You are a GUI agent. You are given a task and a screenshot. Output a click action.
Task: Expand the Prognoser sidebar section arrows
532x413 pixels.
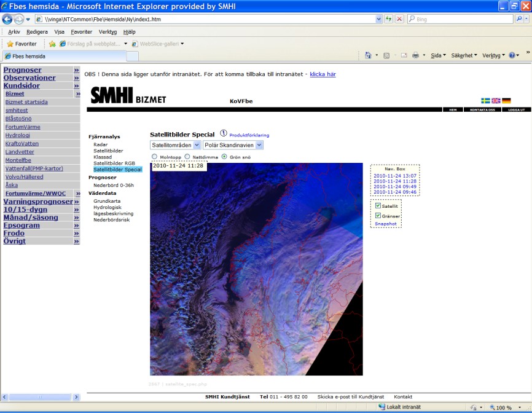pos(76,70)
